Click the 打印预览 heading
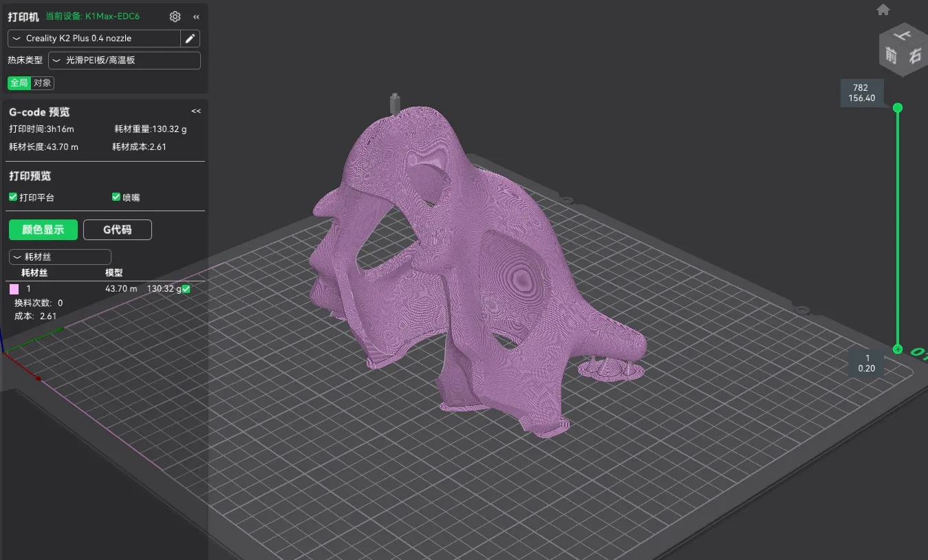Image resolution: width=928 pixels, height=560 pixels. point(30,176)
